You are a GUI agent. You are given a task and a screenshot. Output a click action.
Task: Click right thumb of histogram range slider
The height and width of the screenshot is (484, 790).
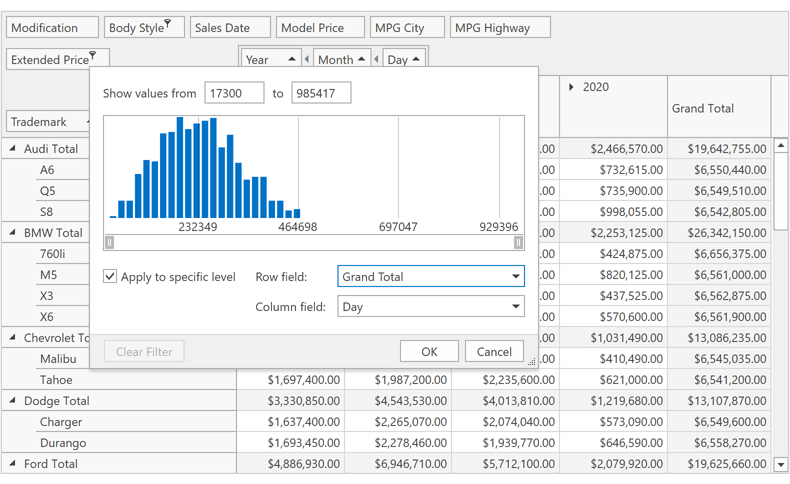coord(518,242)
